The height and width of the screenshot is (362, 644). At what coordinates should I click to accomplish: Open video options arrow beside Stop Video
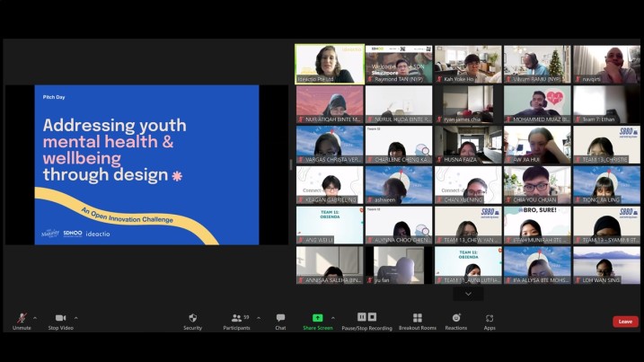point(75,317)
